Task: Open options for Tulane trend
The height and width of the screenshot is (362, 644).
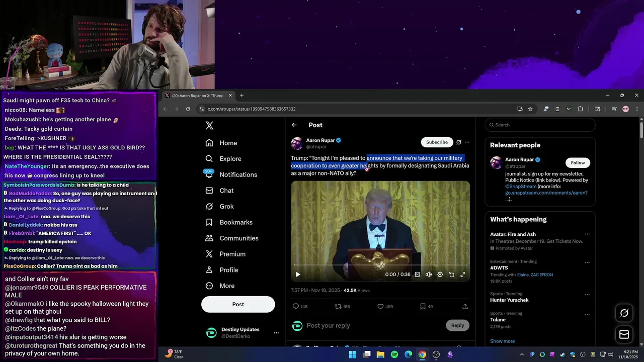Action: 587,314
